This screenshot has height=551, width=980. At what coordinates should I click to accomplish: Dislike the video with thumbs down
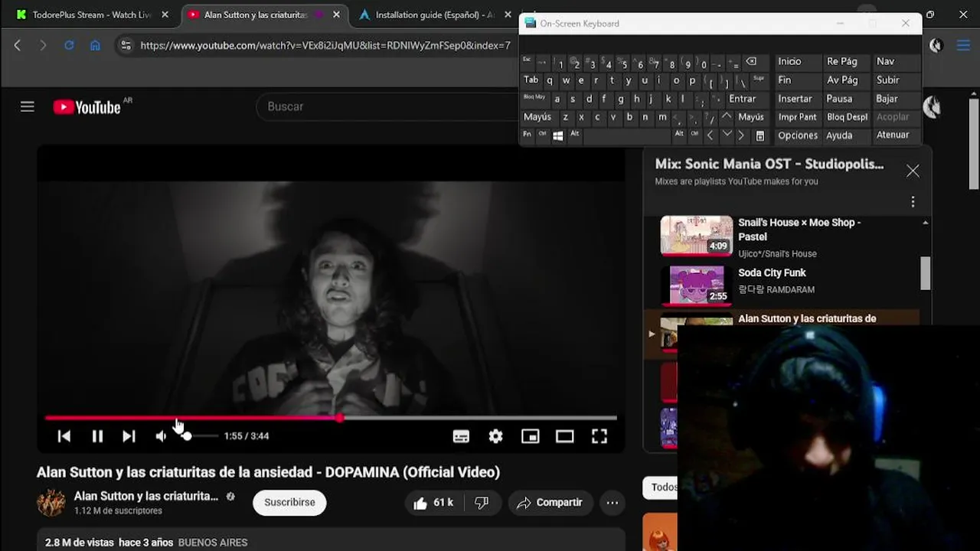pos(482,503)
